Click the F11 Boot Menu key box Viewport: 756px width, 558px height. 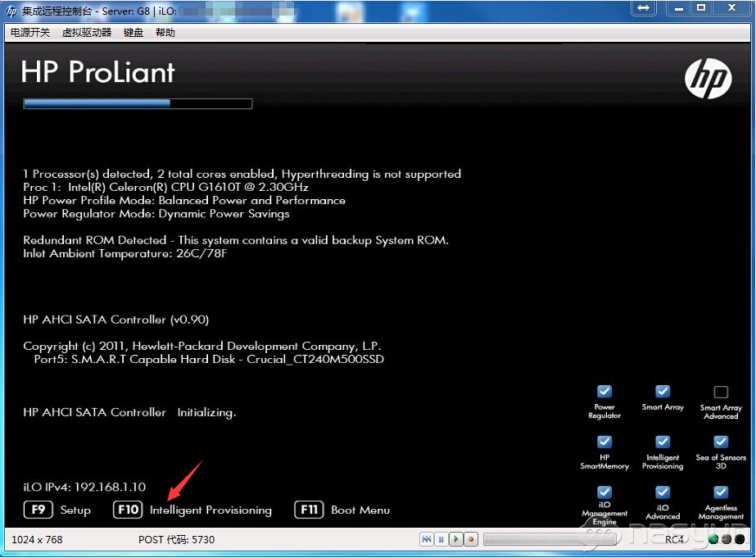coord(309,510)
